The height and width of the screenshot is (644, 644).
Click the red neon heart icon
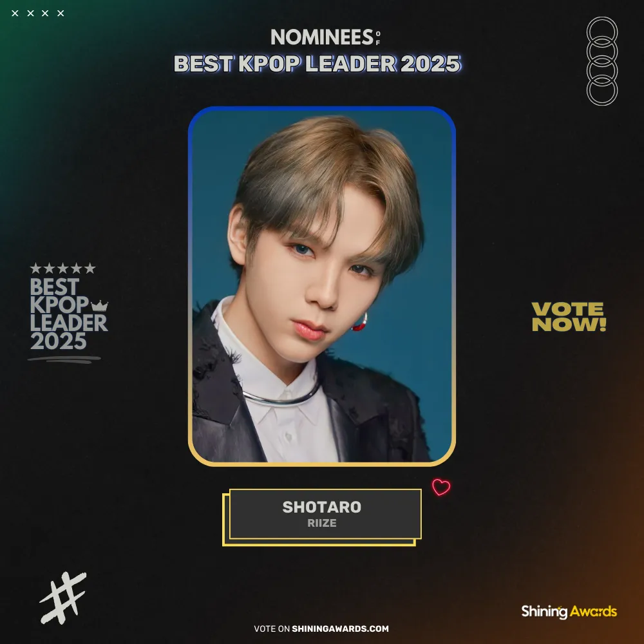point(441,487)
